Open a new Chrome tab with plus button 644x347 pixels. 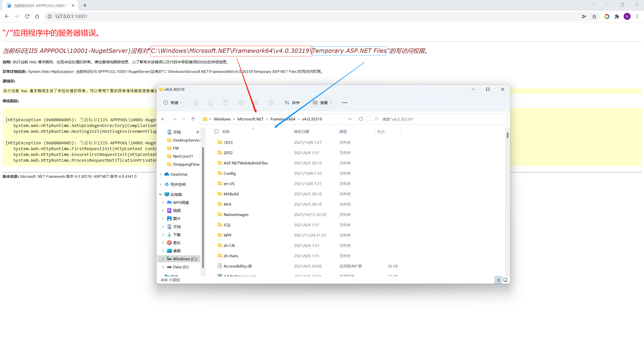(85, 5)
